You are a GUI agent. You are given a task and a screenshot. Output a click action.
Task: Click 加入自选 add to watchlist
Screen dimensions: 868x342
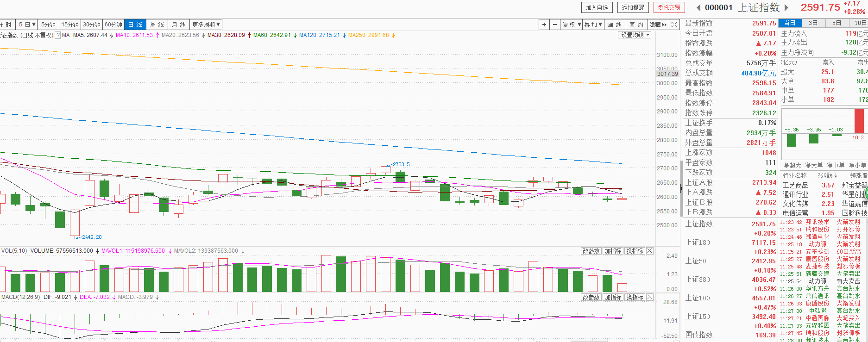point(597,7)
